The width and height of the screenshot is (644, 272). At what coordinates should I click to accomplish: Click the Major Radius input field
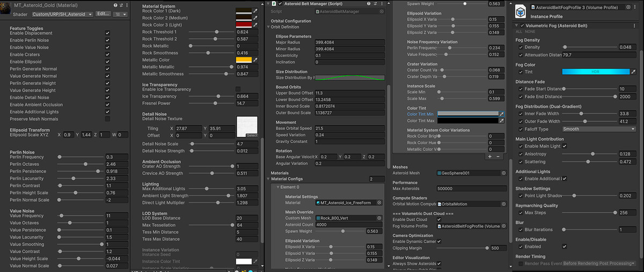349,42
